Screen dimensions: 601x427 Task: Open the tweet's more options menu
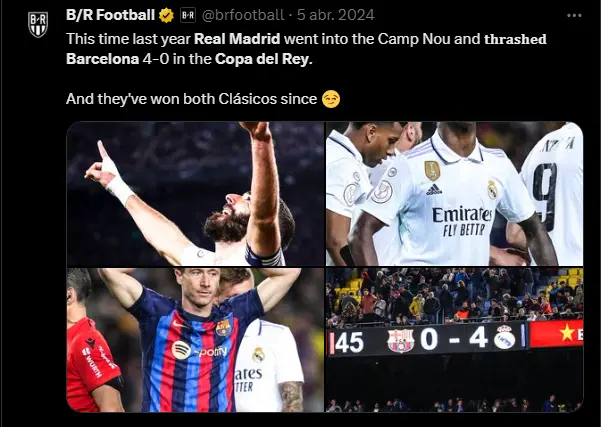pyautogui.click(x=574, y=16)
